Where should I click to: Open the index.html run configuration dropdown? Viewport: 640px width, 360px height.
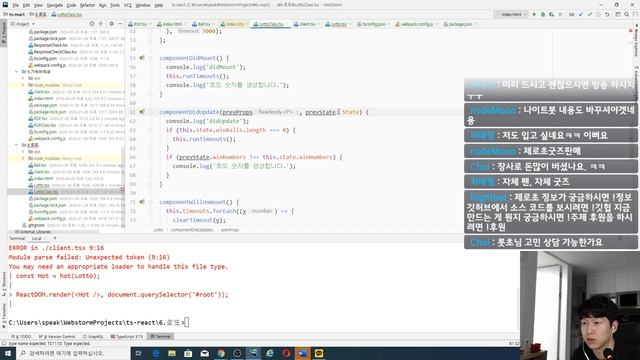(x=511, y=14)
